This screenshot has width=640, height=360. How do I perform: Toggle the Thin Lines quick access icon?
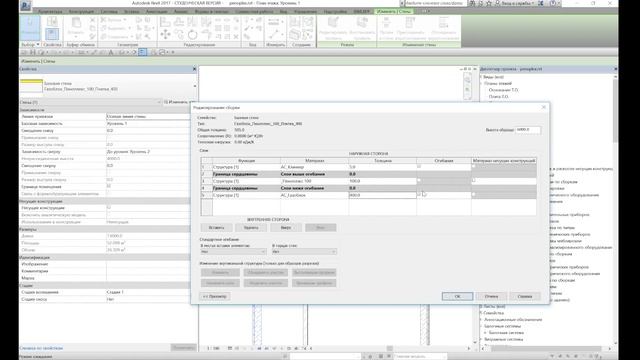point(142,52)
